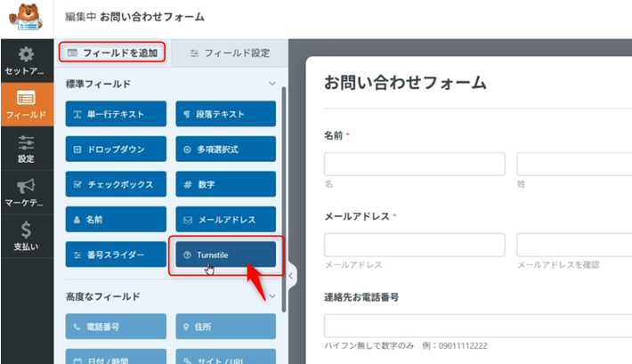Add サイト / URL field
This screenshot has height=364, width=632.
pos(226,357)
